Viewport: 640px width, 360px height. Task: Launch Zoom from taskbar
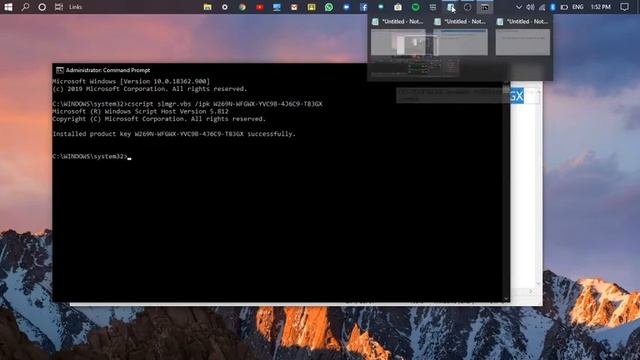[x=346, y=7]
